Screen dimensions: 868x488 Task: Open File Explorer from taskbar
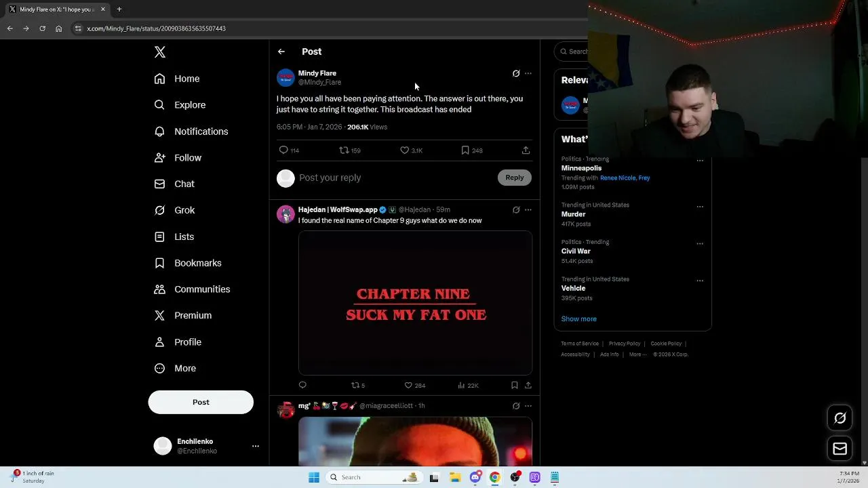455,477
